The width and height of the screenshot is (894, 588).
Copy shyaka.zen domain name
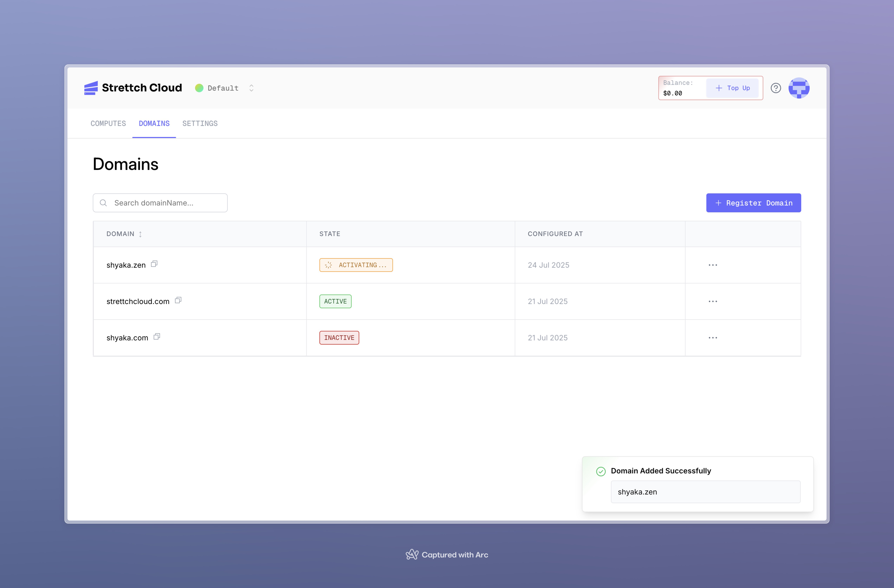(x=154, y=264)
